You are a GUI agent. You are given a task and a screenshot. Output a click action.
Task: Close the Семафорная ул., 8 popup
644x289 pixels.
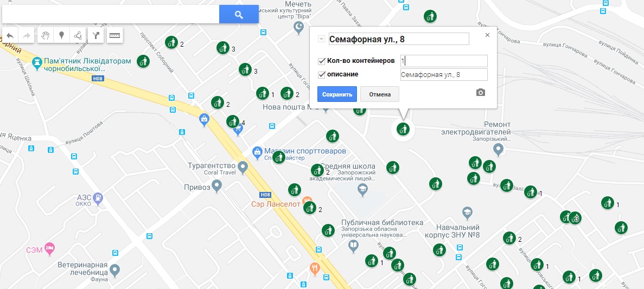[488, 35]
